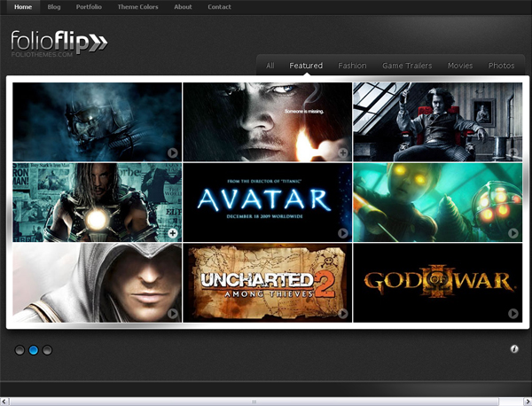Open the blue armored skull thumbnail
Screen dimensions: 532x406
(97, 121)
